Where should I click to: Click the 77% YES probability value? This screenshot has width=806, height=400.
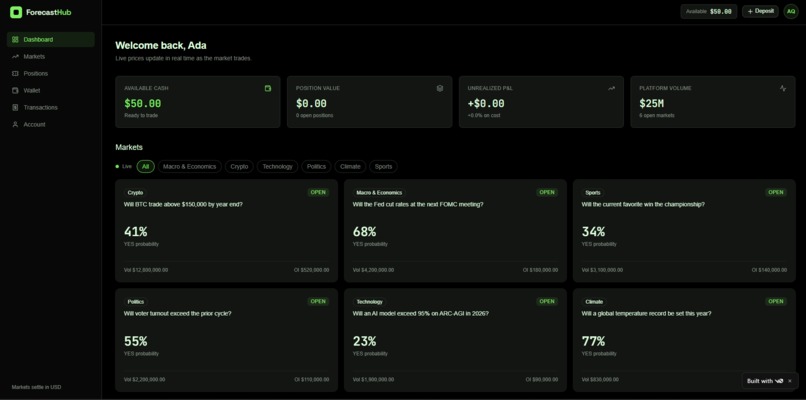click(593, 341)
